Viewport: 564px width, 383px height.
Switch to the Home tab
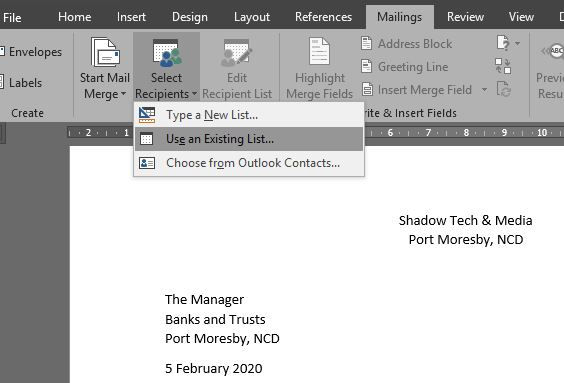tap(74, 17)
